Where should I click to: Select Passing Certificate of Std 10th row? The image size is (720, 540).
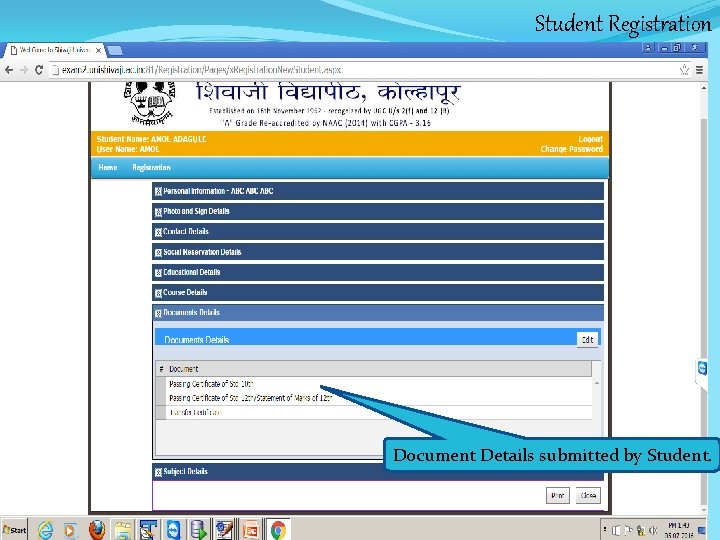coord(374,384)
